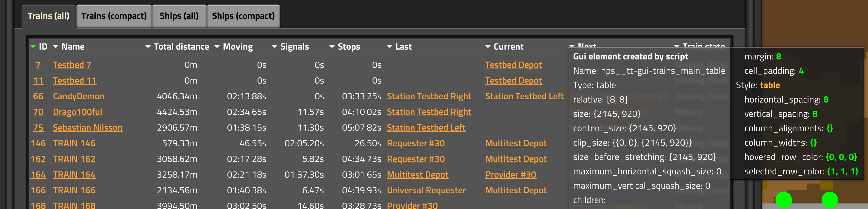Sort by Stops column arrow
The image size is (868, 209).
(332, 46)
